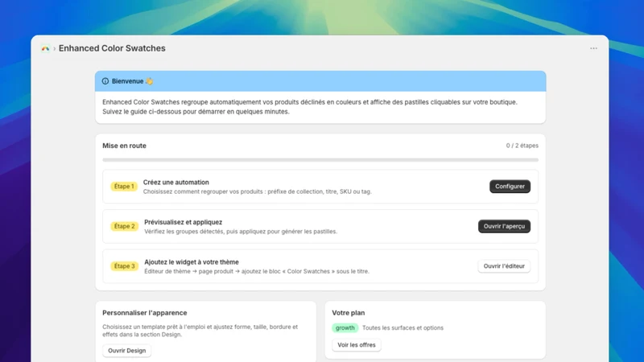Click the Créez une automation title
644x362 pixels.
click(175, 183)
